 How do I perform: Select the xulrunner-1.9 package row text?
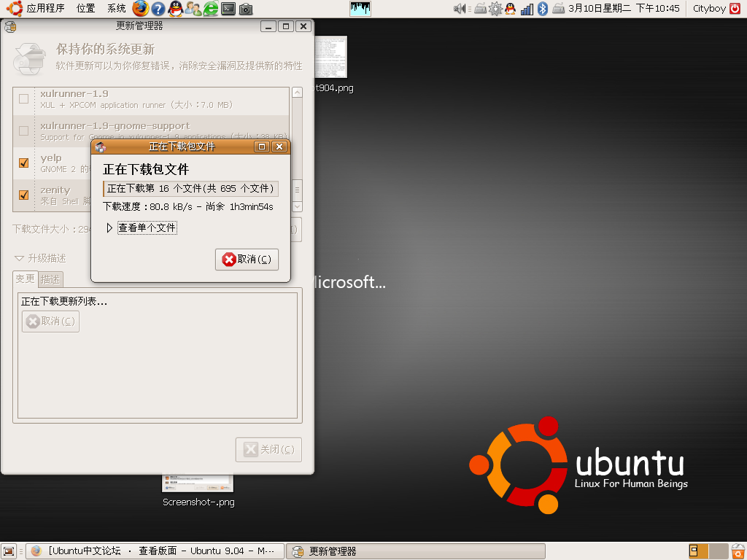point(136,99)
